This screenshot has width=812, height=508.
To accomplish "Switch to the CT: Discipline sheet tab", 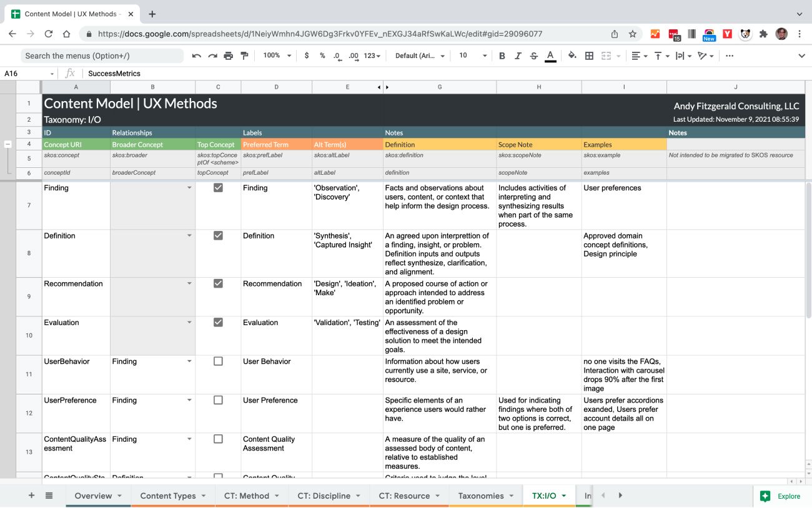I will tap(329, 496).
